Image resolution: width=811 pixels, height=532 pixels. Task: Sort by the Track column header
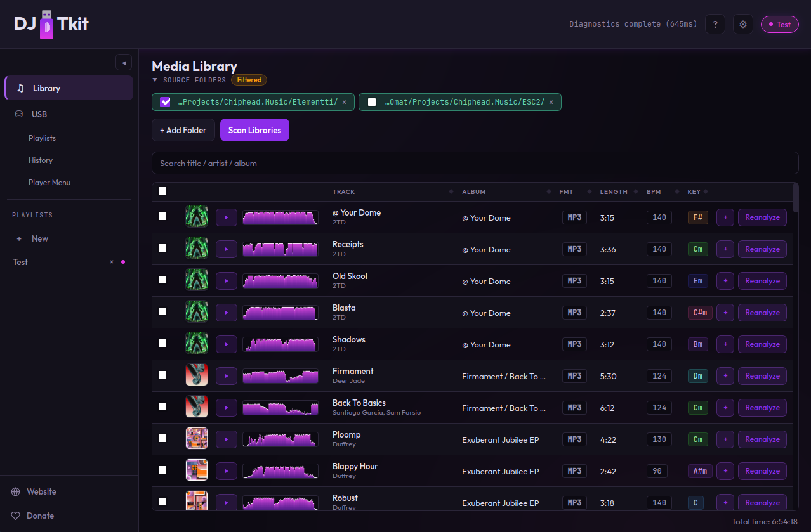point(343,191)
